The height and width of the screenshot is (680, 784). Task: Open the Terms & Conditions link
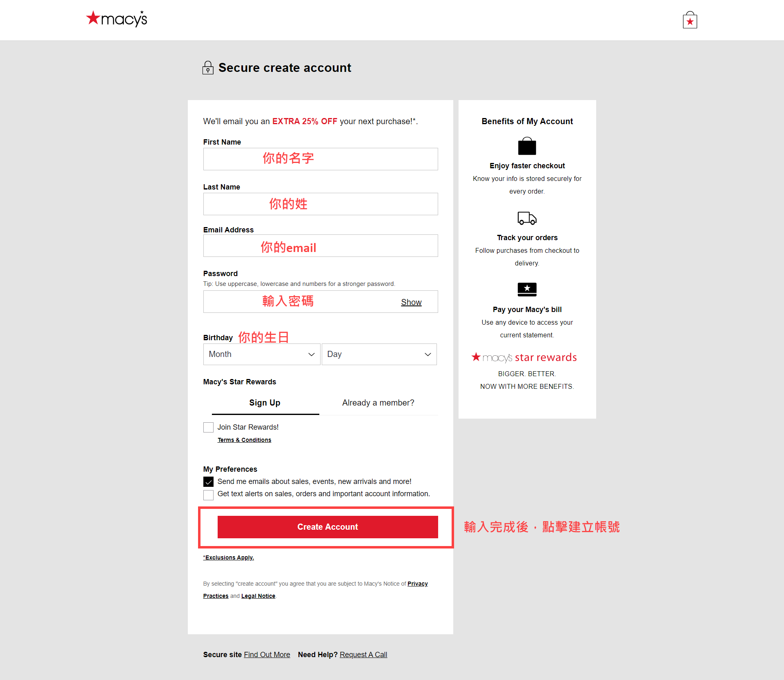[244, 440]
